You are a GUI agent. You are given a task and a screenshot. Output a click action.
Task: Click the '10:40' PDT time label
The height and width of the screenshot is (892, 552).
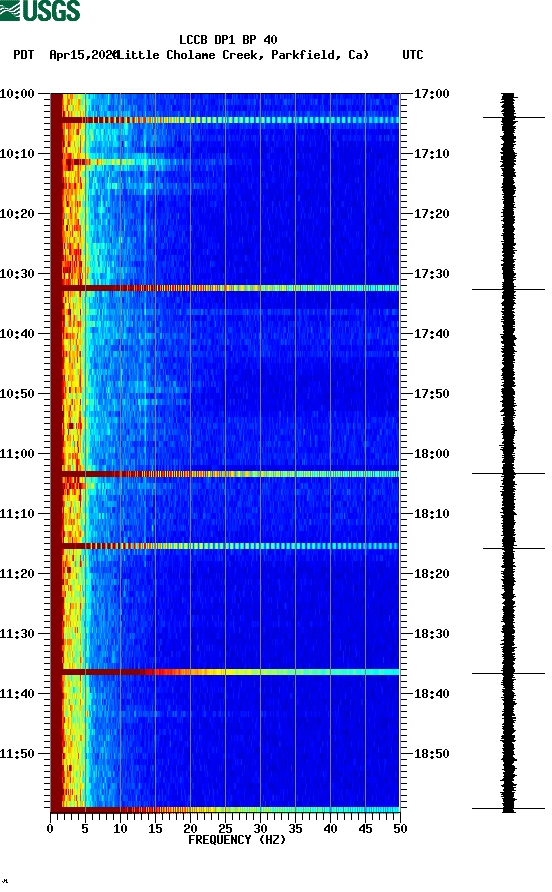[17, 334]
